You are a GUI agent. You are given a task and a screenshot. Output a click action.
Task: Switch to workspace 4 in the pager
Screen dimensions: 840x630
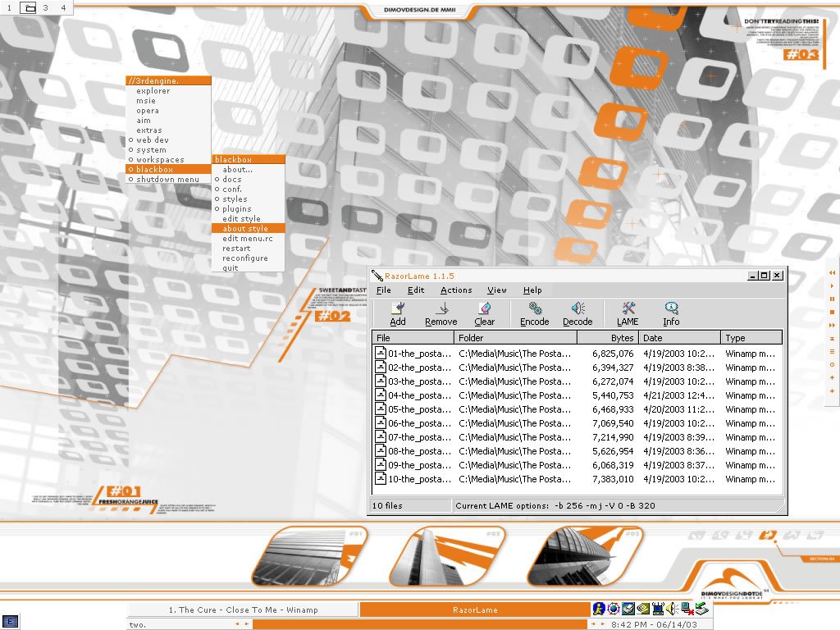click(63, 7)
